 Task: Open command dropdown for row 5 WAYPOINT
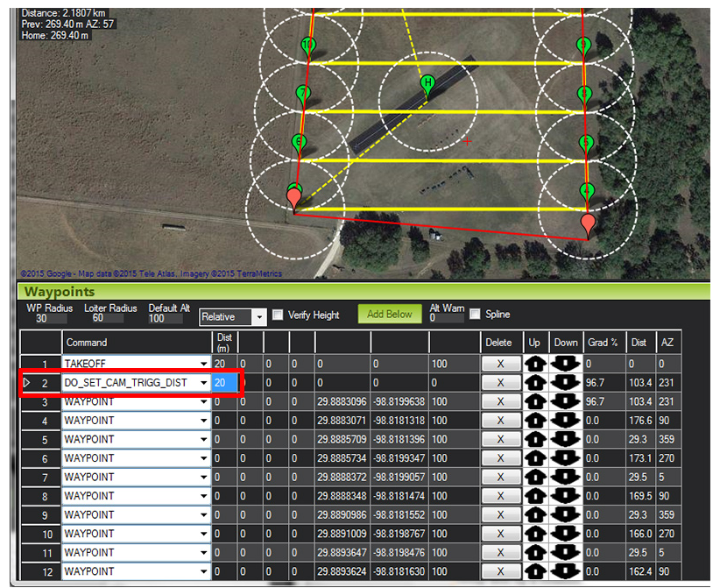pos(204,439)
